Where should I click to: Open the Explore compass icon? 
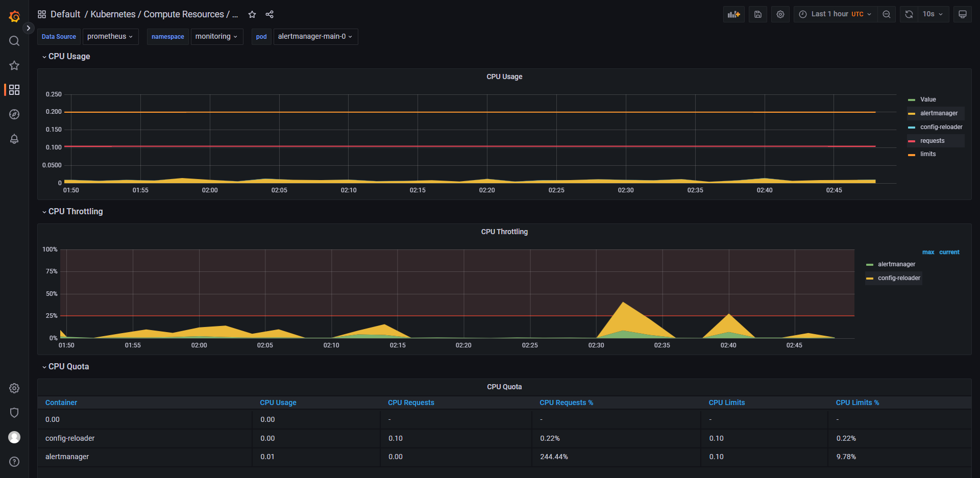(14, 114)
